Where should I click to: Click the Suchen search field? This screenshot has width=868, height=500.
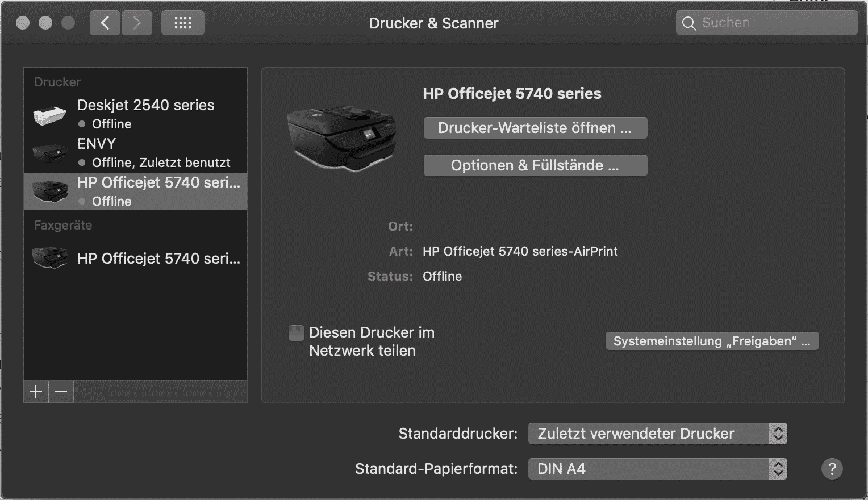click(766, 23)
